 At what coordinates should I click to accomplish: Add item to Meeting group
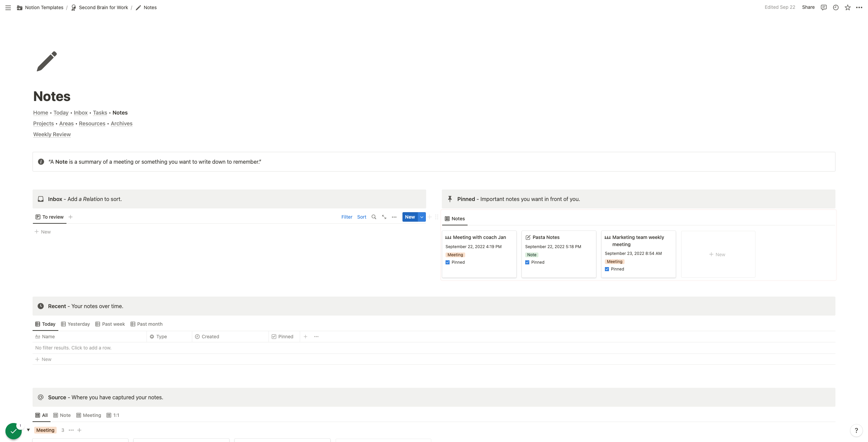79,430
